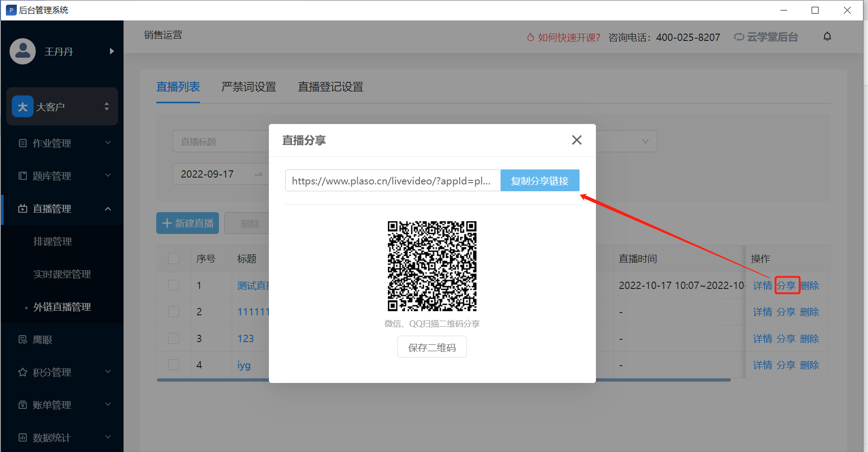Viewport: 868px width, 452px height.
Task: Click 新建直播 button
Action: 188,223
